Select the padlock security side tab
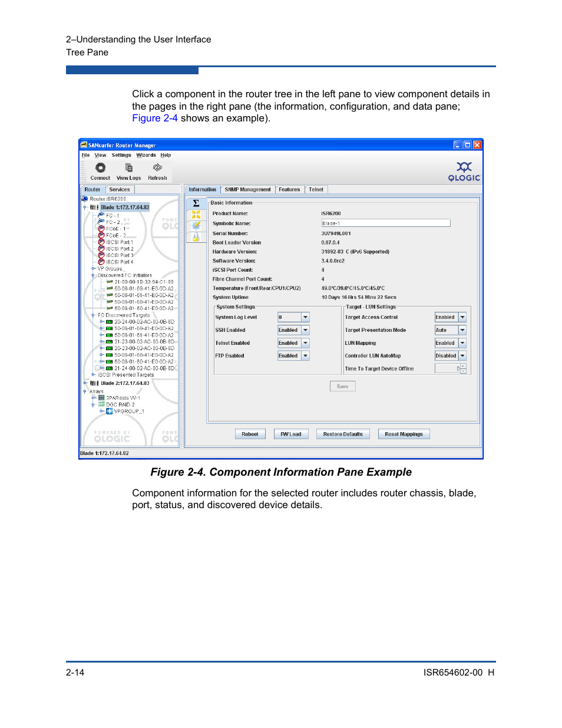This screenshot has height=728, width=562. (196, 237)
